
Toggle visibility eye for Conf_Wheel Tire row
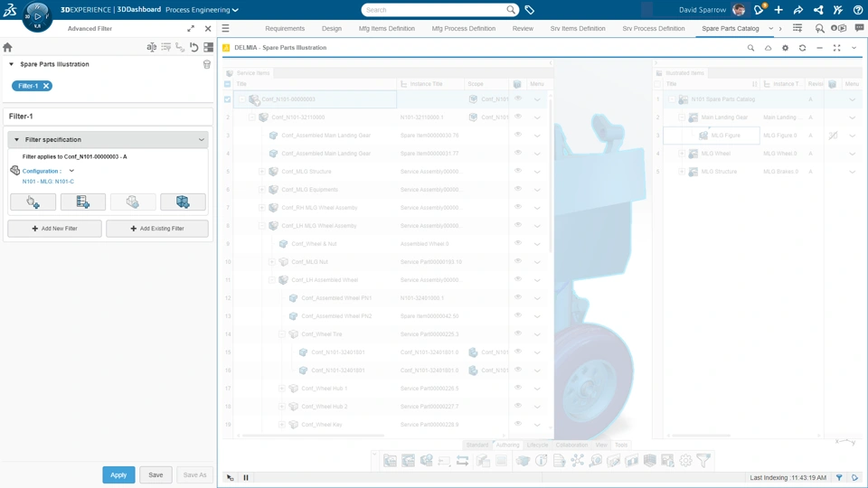518,333
